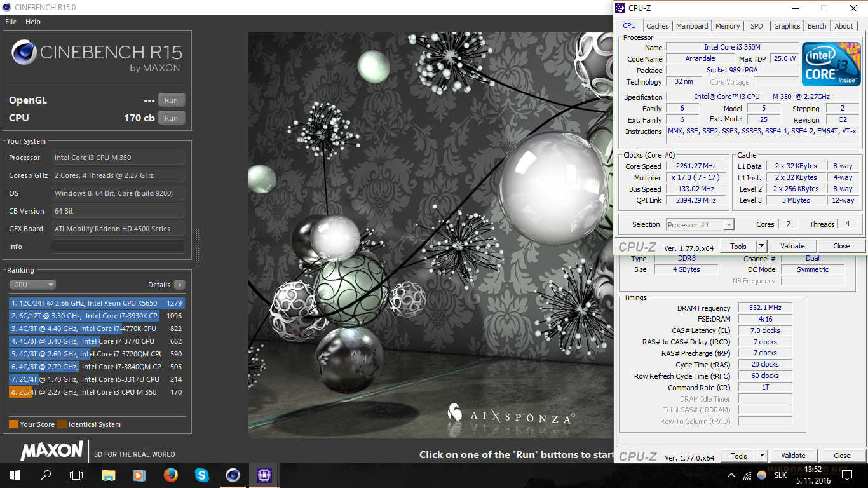Switch to About tab
The height and width of the screenshot is (488, 868).
844,26
